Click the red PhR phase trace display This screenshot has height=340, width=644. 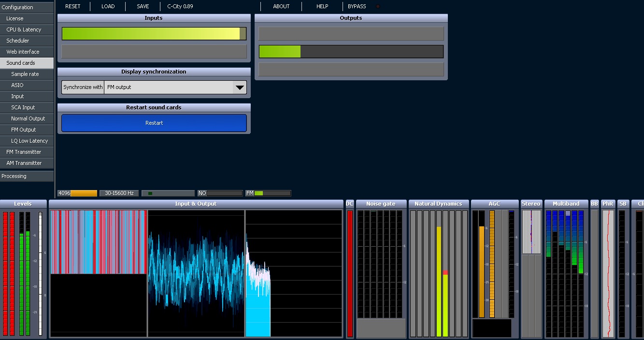[x=608, y=273]
